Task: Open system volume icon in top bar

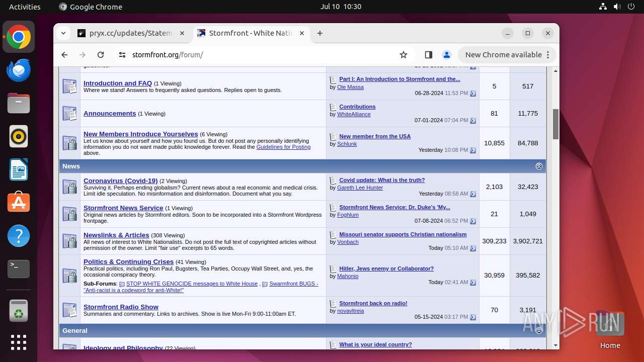Action: point(617,7)
